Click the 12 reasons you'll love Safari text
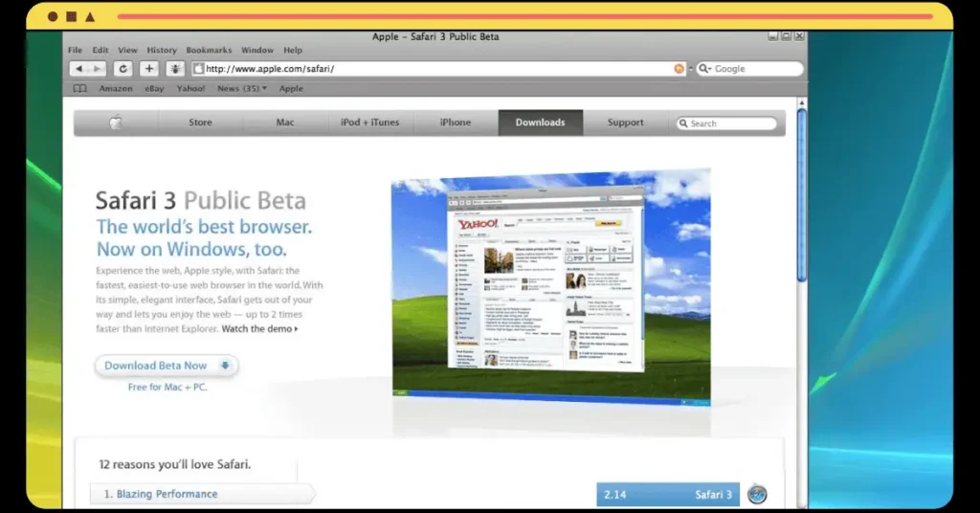The image size is (980, 513). pyautogui.click(x=174, y=464)
